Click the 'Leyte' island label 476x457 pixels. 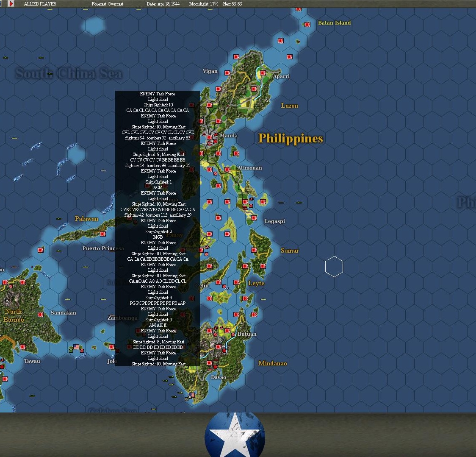pyautogui.click(x=256, y=283)
